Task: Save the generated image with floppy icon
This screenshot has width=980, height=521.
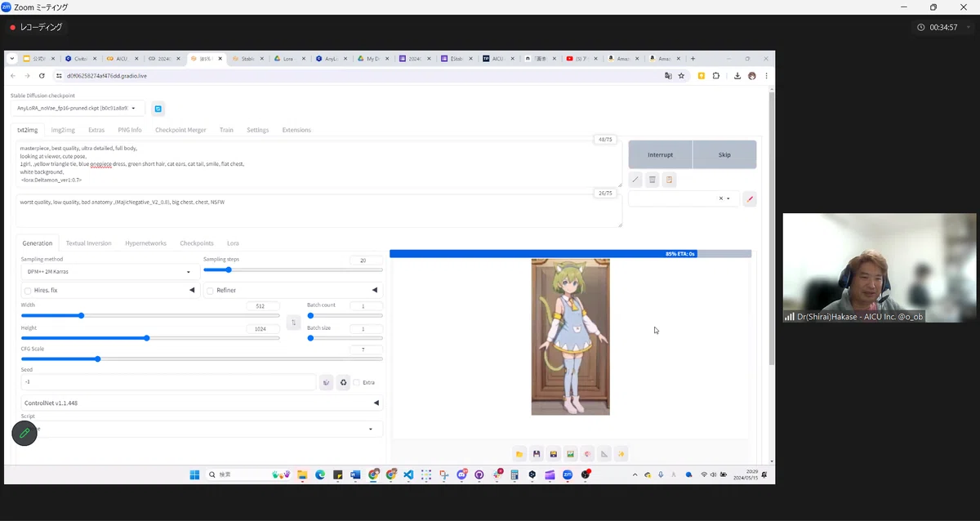Action: pos(537,454)
